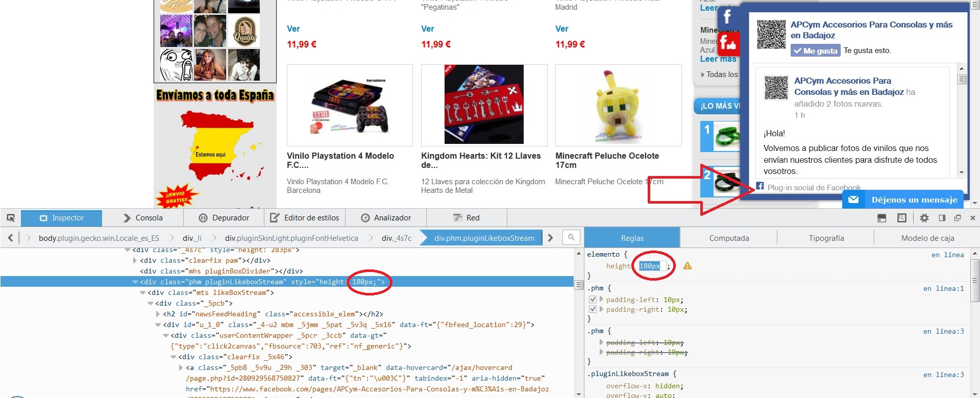Dock developer tools to side
This screenshot has width=980, height=398.
(942, 218)
